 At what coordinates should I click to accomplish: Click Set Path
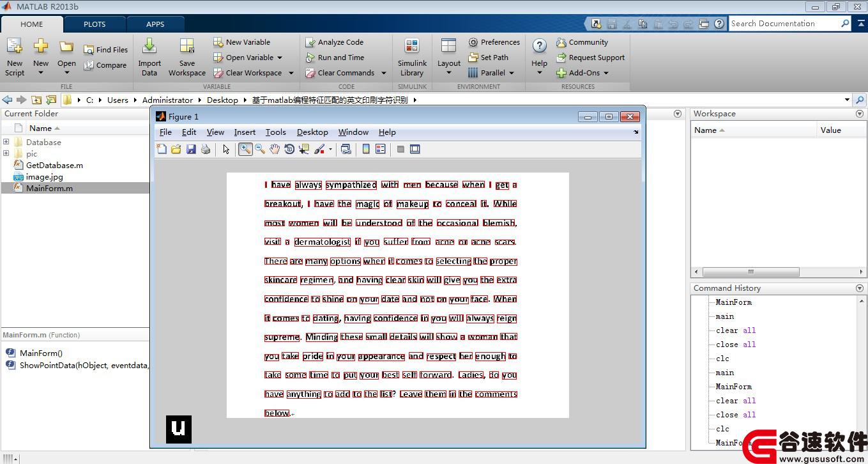click(489, 58)
